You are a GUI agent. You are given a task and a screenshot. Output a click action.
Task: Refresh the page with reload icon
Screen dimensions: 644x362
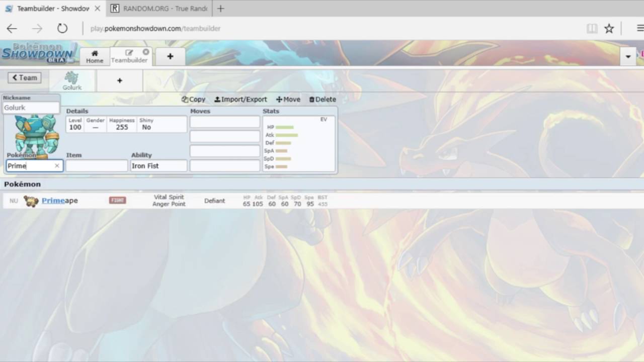(x=62, y=29)
